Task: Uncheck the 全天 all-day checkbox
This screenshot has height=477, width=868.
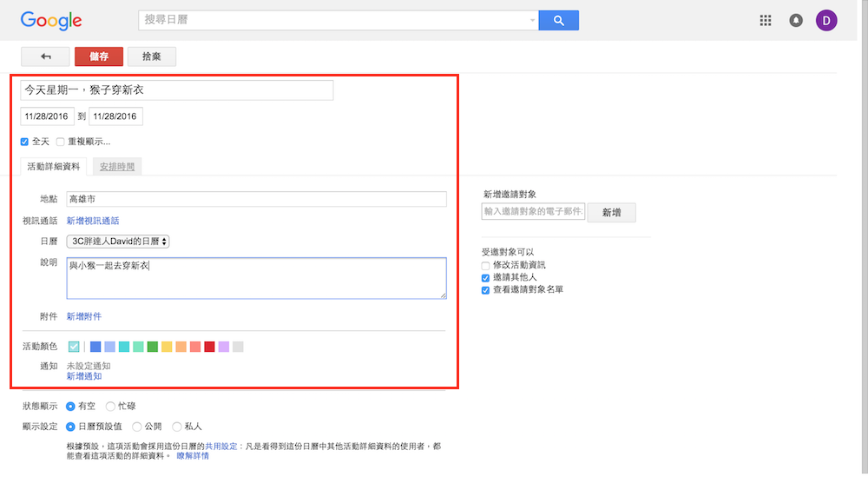Action: pos(24,142)
